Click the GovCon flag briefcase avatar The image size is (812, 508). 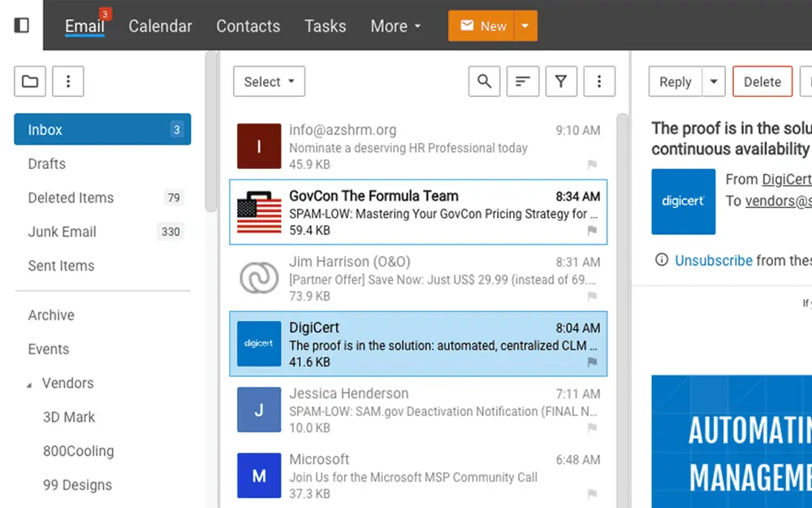coord(259,212)
